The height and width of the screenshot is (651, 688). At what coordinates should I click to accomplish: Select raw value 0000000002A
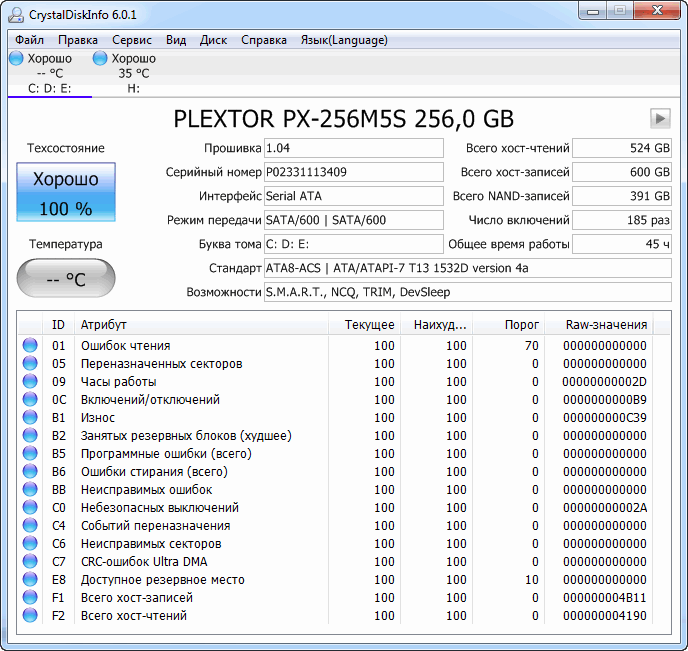(605, 508)
